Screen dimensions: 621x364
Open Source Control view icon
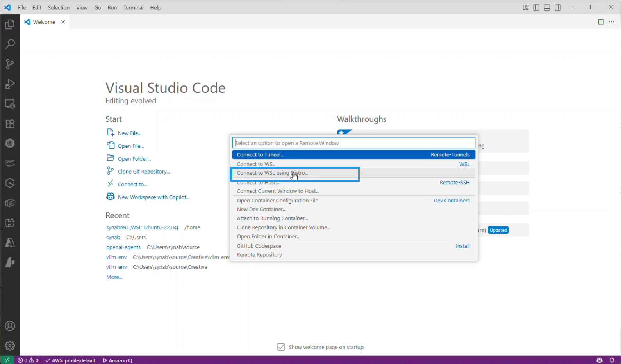coord(10,64)
